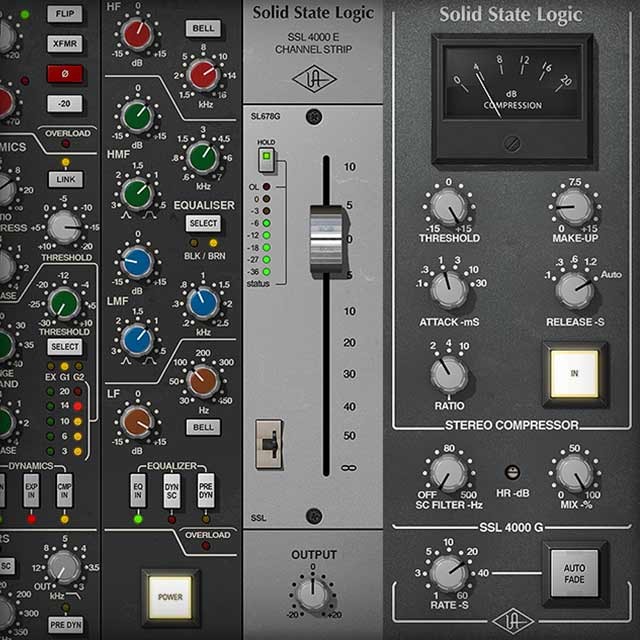The width and height of the screenshot is (640, 640).
Task: Toggle the stereo compressor IN button
Action: [574, 373]
